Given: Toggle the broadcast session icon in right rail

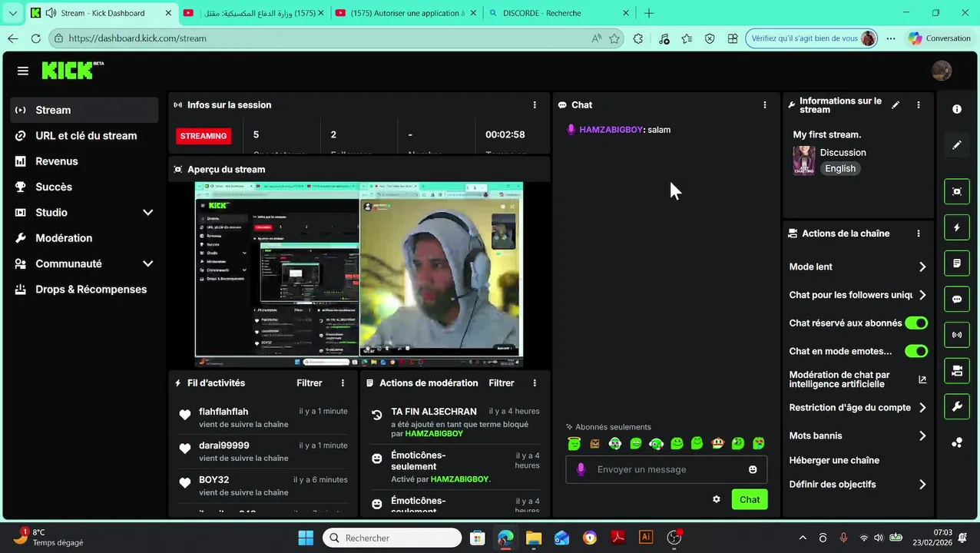Looking at the screenshot, I should coord(957,335).
